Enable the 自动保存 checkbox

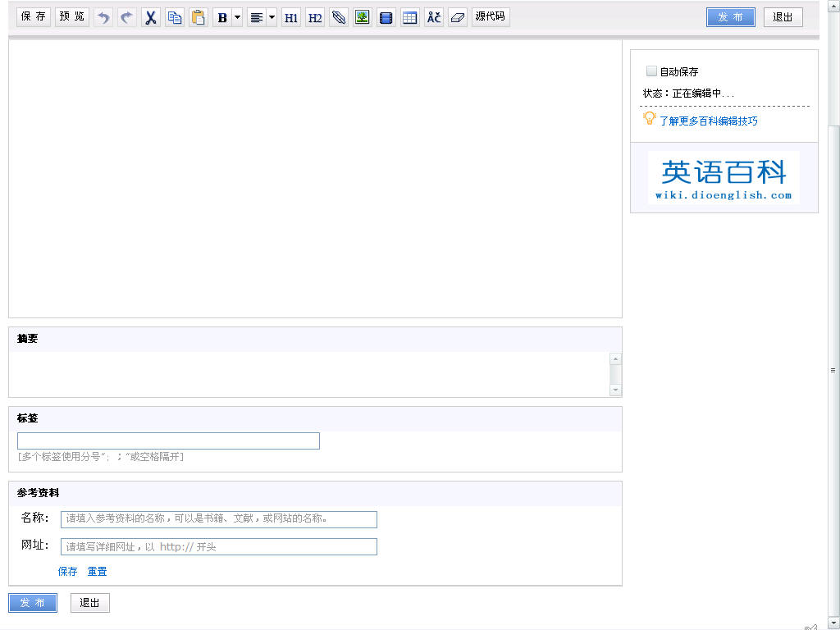point(651,71)
